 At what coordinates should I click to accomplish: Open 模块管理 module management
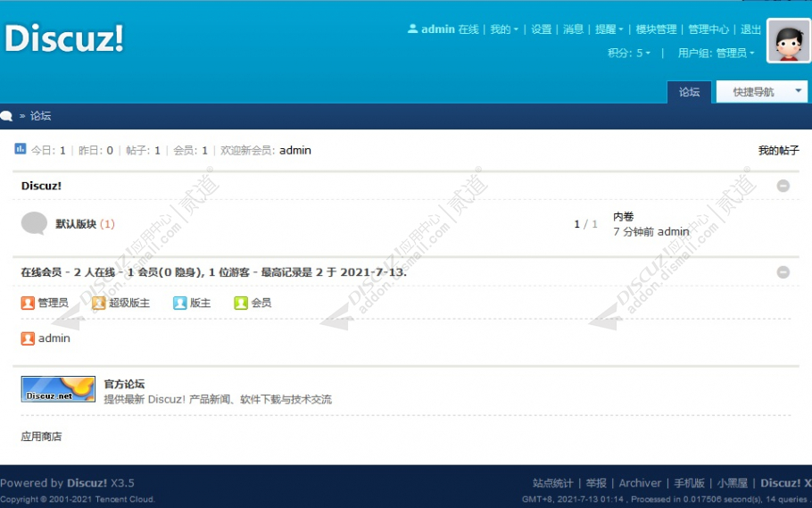(656, 29)
